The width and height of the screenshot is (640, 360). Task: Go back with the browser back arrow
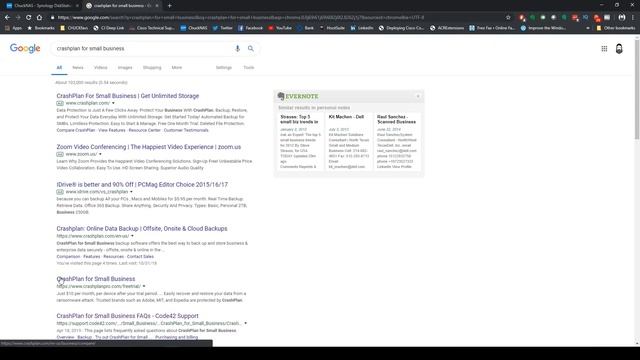pyautogui.click(x=7, y=18)
